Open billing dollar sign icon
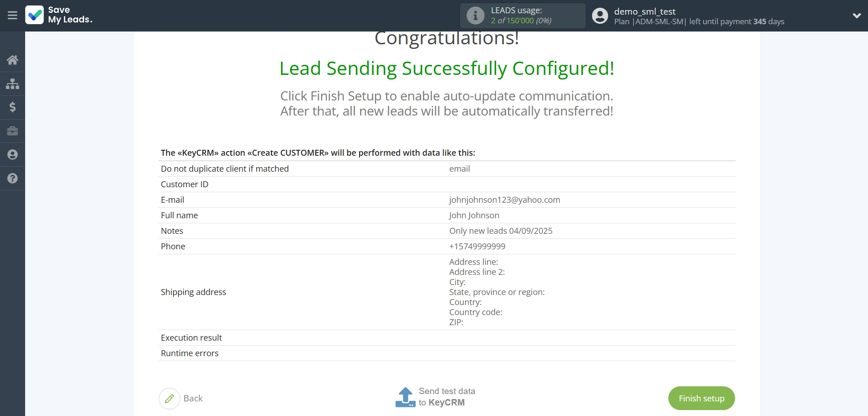This screenshot has width=868, height=416. 12,107
